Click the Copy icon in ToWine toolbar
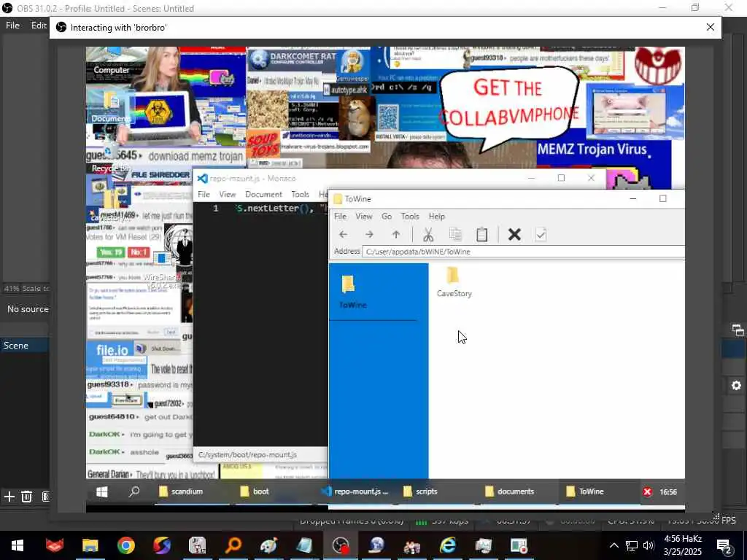Screen dimensions: 747x560 (x=455, y=234)
